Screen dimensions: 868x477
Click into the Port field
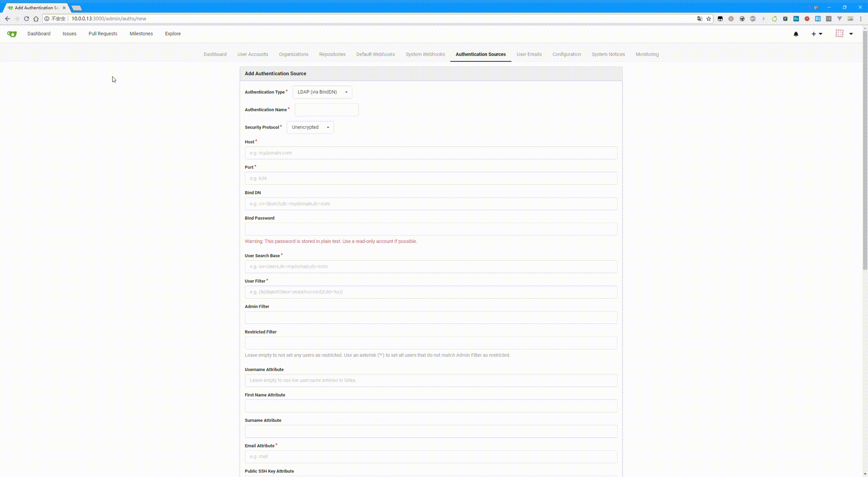tap(431, 178)
